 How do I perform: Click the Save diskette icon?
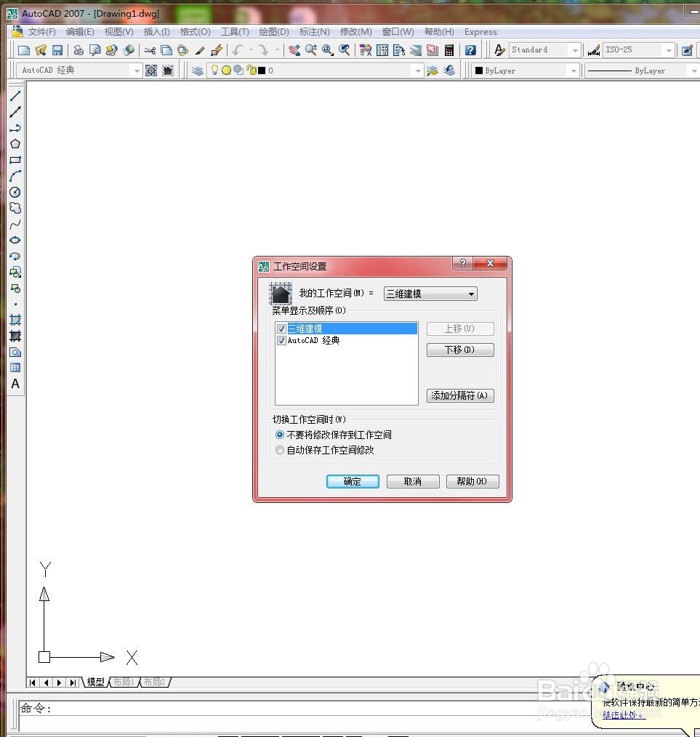pos(57,50)
